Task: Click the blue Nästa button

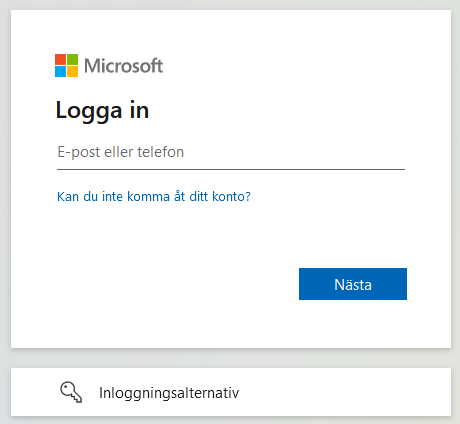Action: tap(353, 284)
